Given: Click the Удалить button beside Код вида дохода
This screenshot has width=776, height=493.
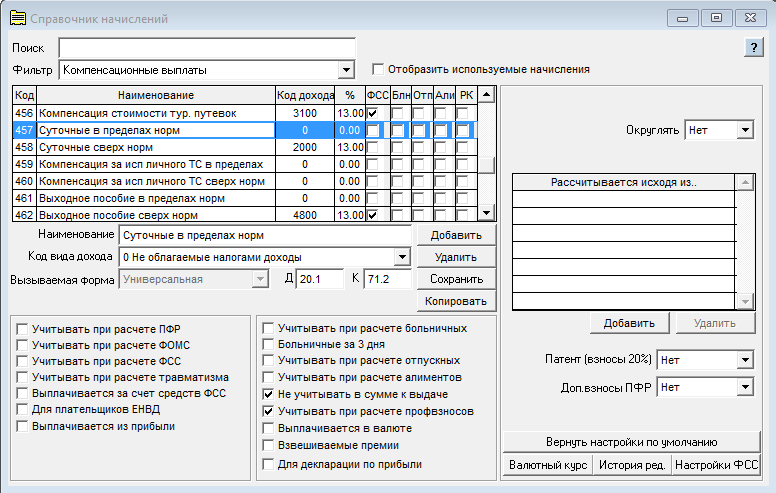Looking at the screenshot, I should [456, 257].
